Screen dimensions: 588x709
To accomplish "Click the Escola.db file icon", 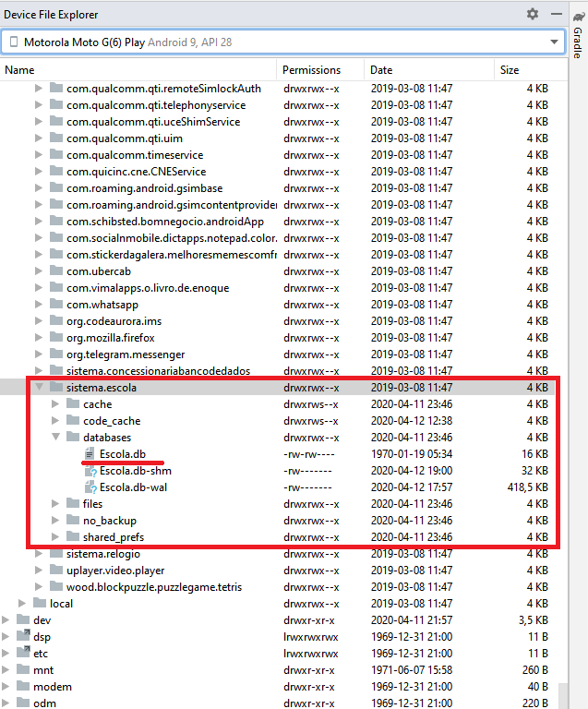I will point(90,453).
